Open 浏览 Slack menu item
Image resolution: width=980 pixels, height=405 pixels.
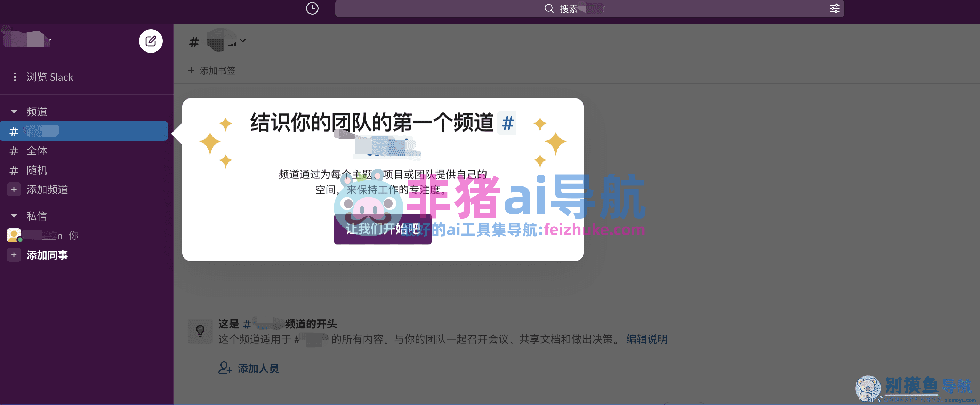click(x=50, y=77)
